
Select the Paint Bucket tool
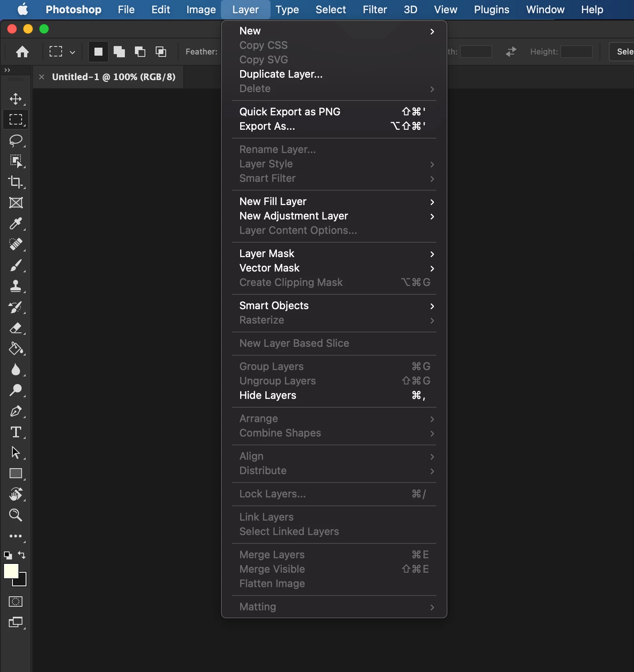16,349
